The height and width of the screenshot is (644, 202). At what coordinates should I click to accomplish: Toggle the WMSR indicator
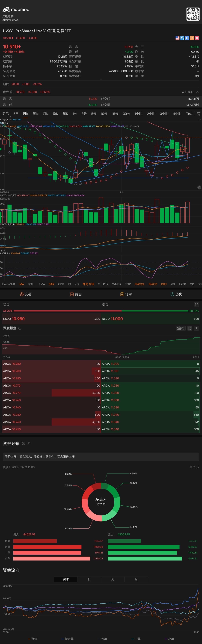point(117,284)
